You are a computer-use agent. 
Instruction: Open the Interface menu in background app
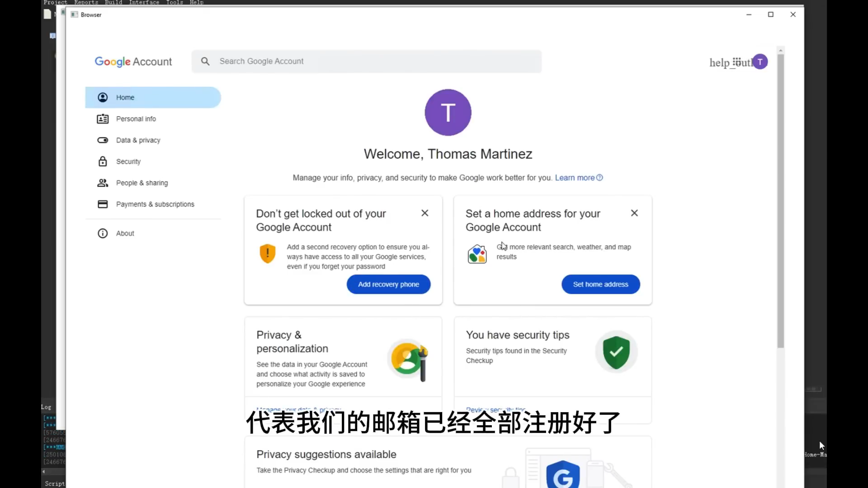click(x=144, y=3)
